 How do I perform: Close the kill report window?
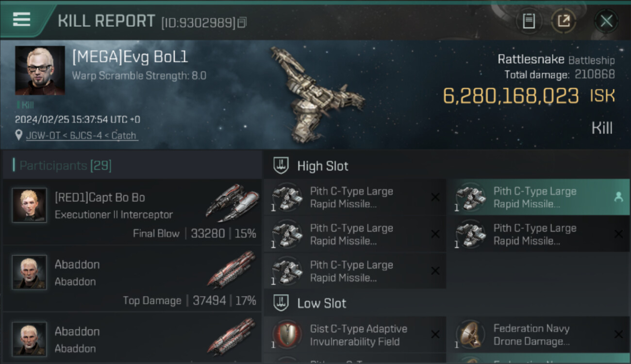coord(606,21)
